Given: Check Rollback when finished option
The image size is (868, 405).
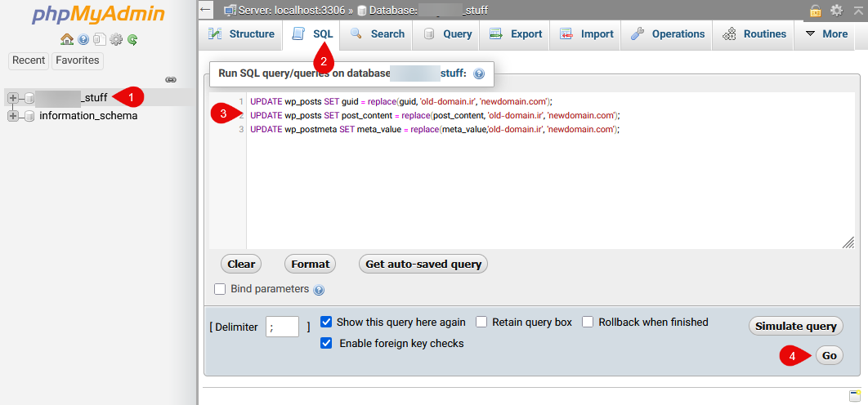Looking at the screenshot, I should point(588,322).
